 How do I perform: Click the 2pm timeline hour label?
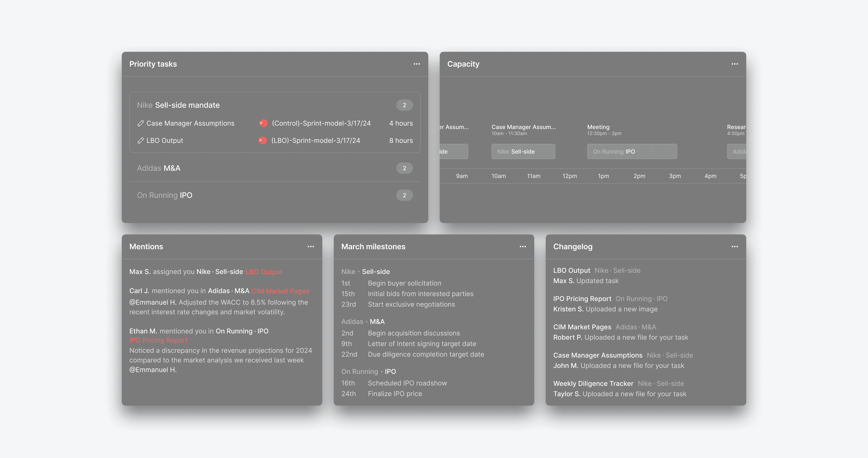click(639, 176)
